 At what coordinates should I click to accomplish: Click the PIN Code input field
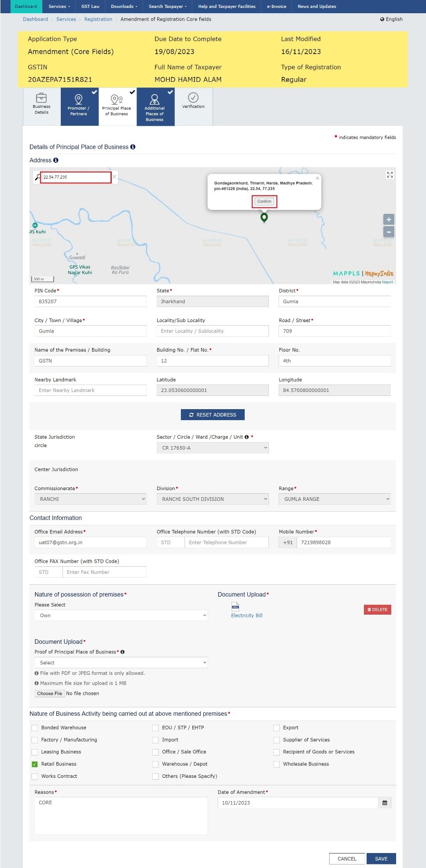90,301
